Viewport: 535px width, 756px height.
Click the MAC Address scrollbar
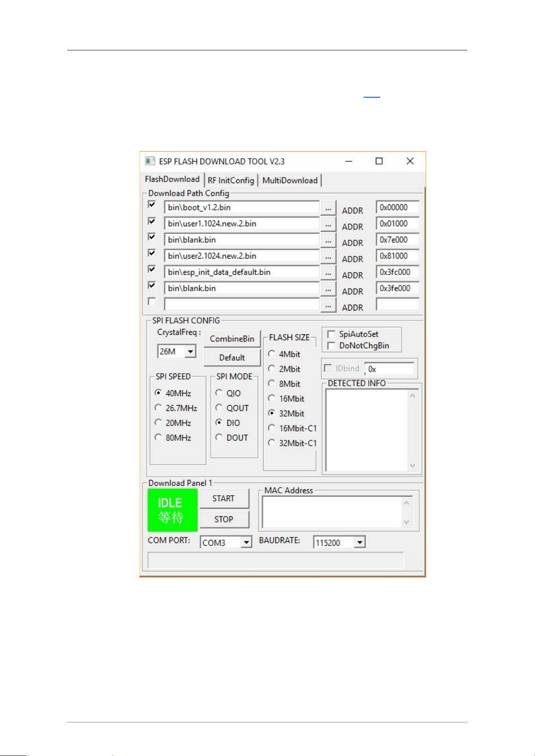[x=406, y=512]
